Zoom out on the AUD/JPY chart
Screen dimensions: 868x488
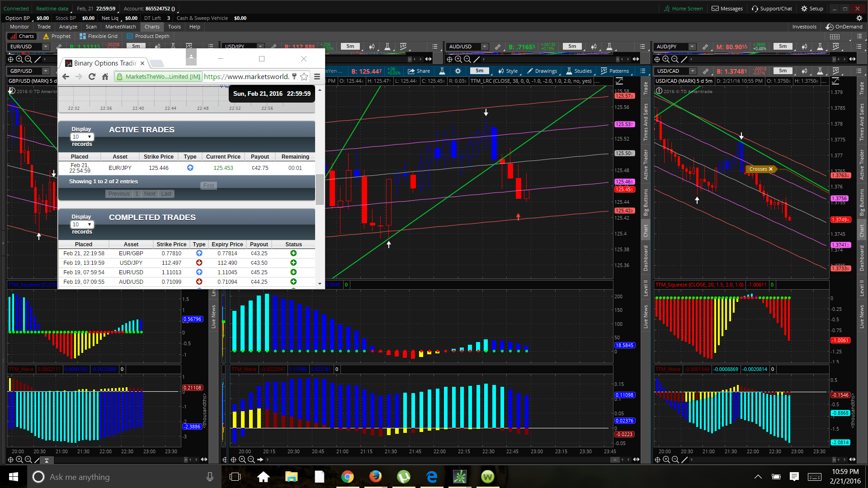pyautogui.click(x=675, y=59)
